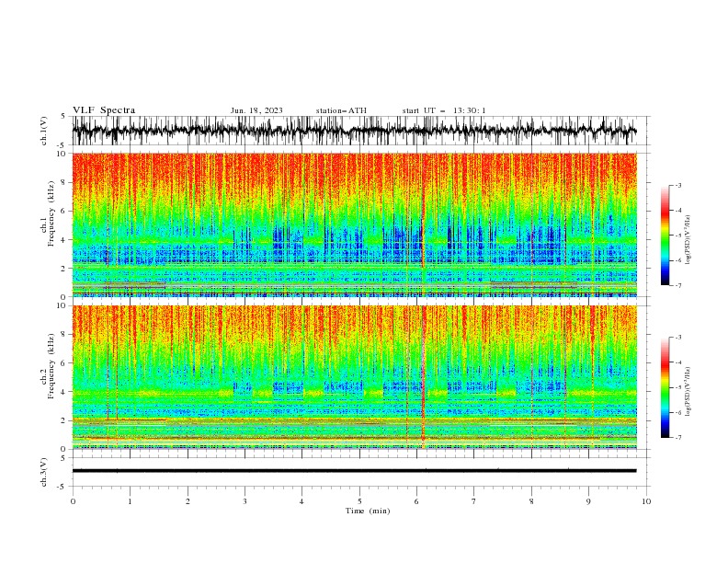
Task: Click time axis tick label "1"
Action: point(130,501)
